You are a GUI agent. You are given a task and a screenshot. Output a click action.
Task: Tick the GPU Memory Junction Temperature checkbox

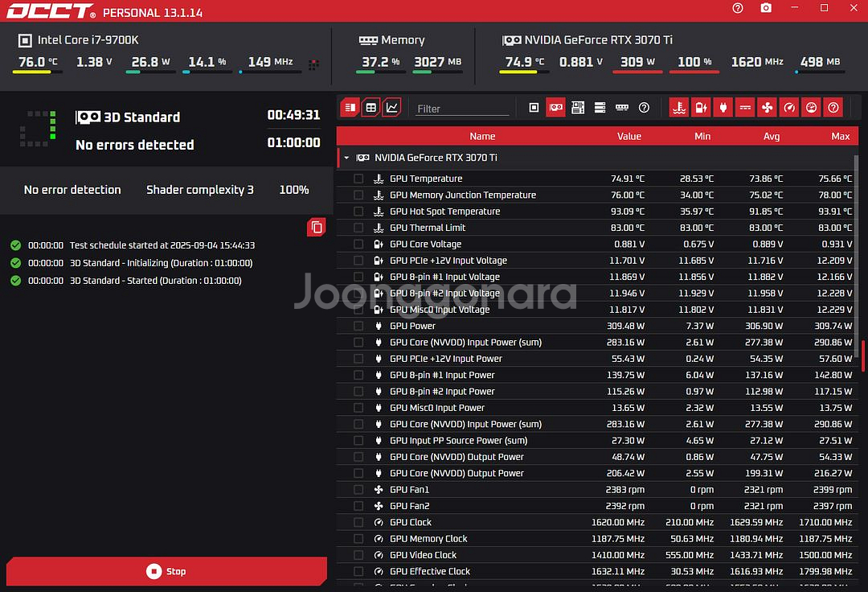click(358, 195)
